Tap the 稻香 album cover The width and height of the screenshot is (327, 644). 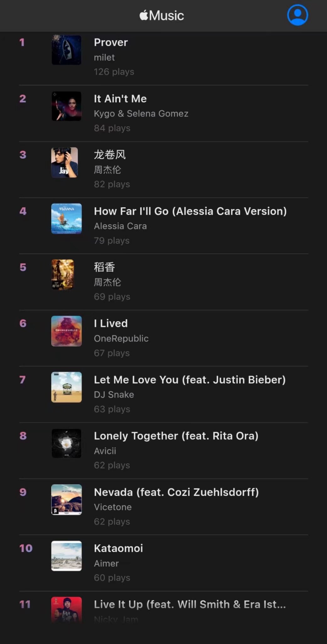click(x=63, y=275)
